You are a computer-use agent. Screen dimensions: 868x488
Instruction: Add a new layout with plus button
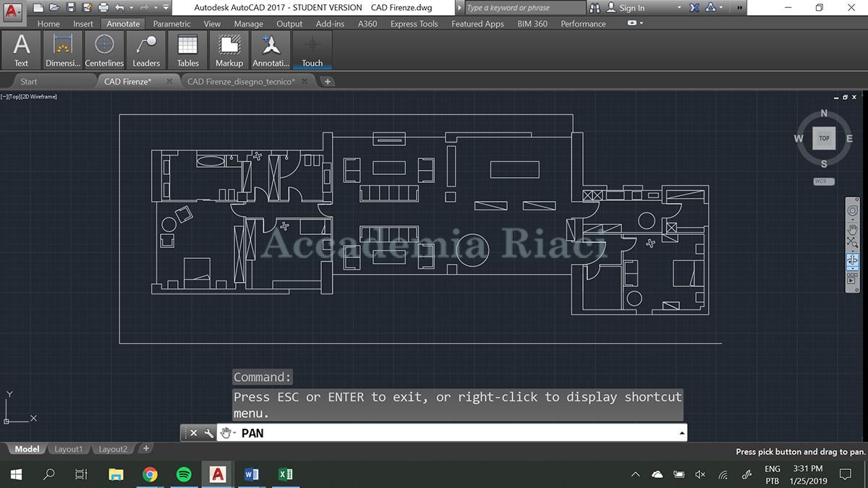click(145, 449)
